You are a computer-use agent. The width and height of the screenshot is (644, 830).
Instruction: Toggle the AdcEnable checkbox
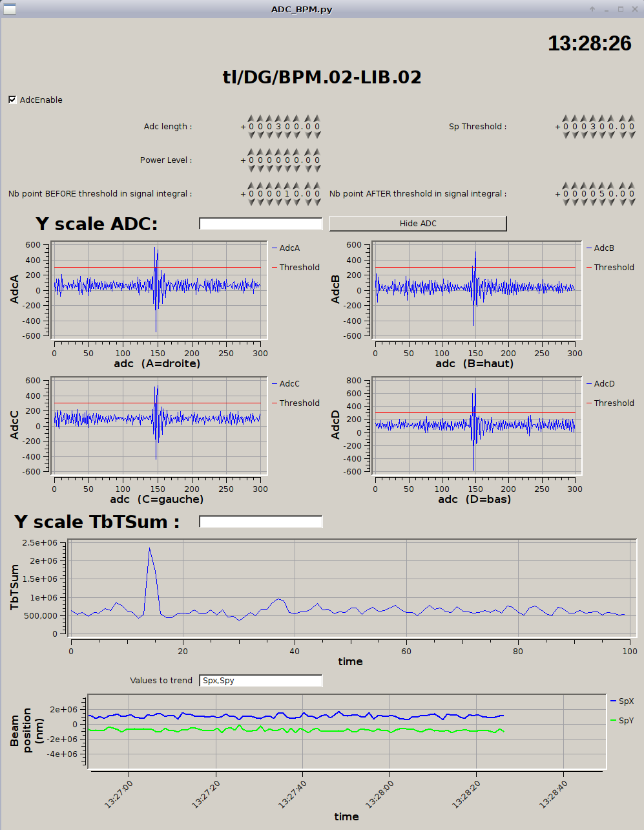tap(12, 100)
